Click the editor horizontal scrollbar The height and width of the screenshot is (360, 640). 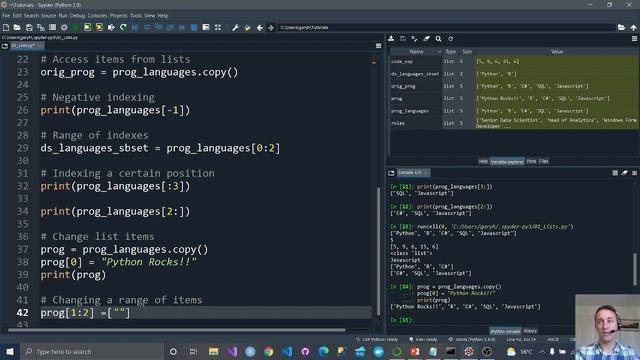click(x=176, y=330)
